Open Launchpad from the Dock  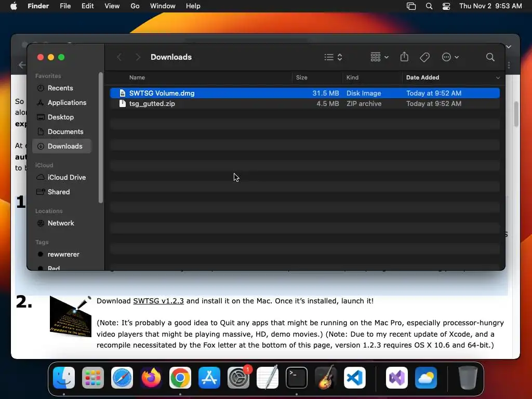[93, 378]
